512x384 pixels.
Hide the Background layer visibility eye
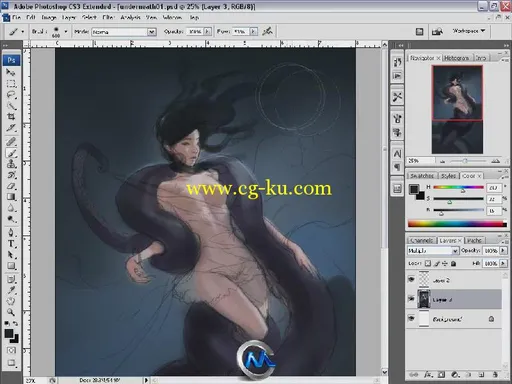click(x=411, y=319)
